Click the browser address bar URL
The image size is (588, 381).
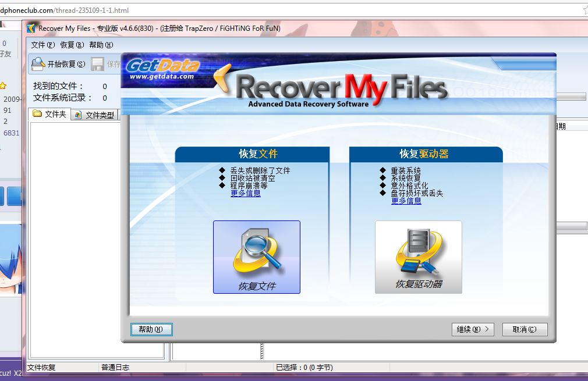pyautogui.click(x=65, y=10)
